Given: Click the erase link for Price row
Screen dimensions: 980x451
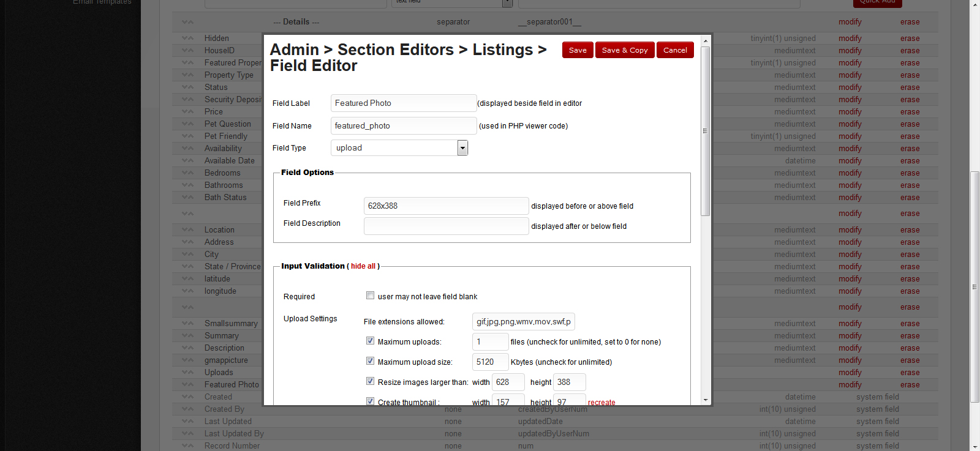Looking at the screenshot, I should tap(910, 112).
